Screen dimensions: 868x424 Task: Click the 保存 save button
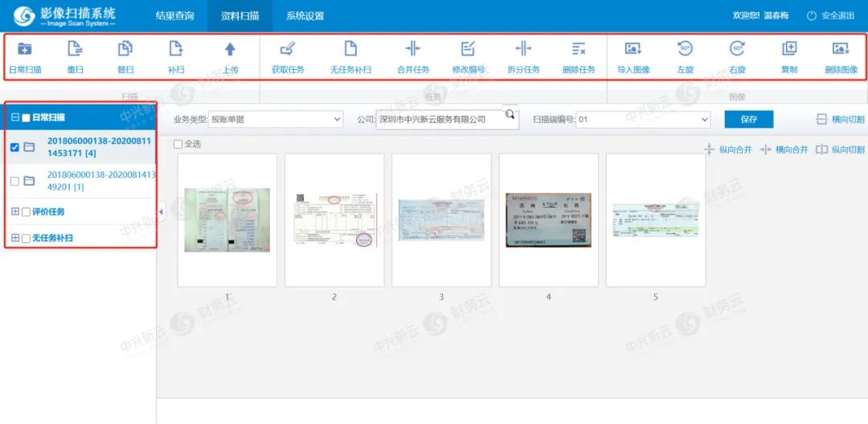[749, 119]
